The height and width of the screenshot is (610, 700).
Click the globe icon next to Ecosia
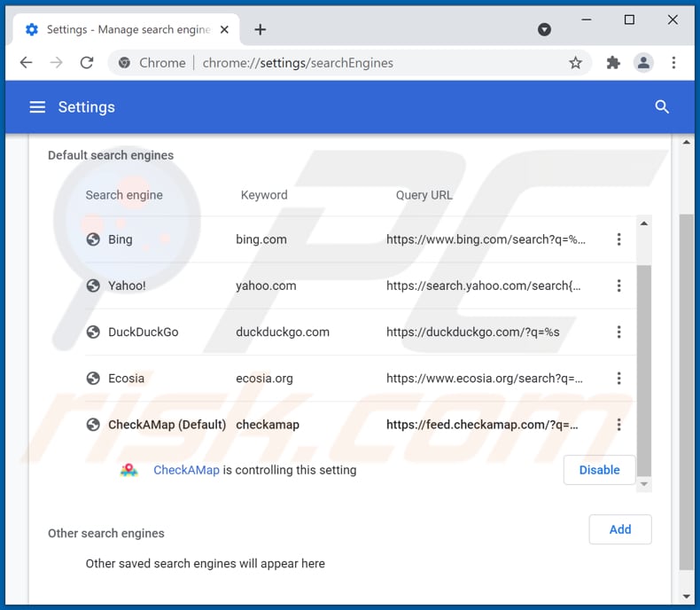93,379
